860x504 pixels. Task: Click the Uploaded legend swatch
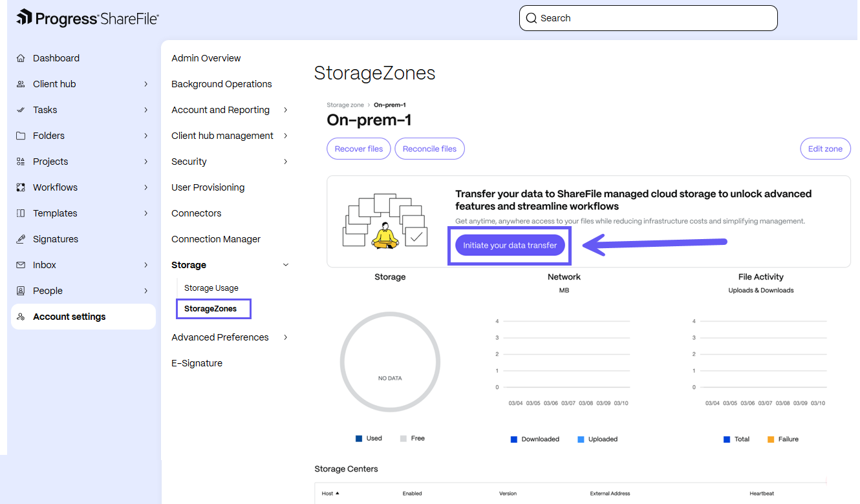[581, 439]
